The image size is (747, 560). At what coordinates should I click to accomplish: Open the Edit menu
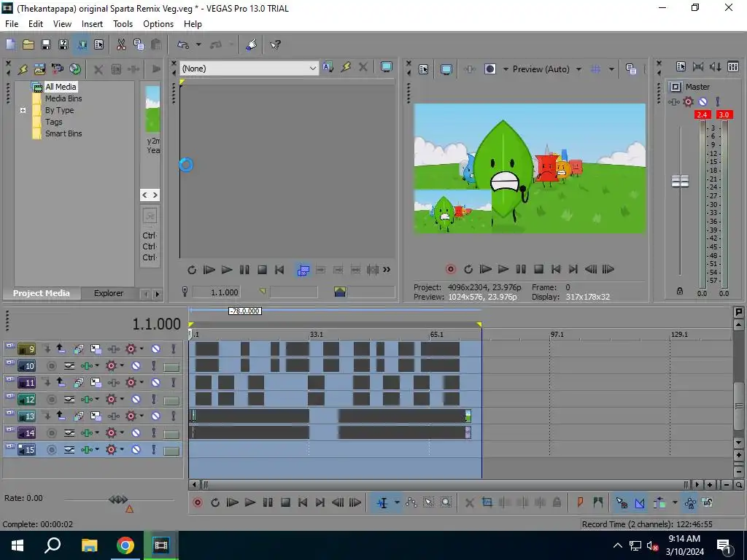click(x=36, y=24)
